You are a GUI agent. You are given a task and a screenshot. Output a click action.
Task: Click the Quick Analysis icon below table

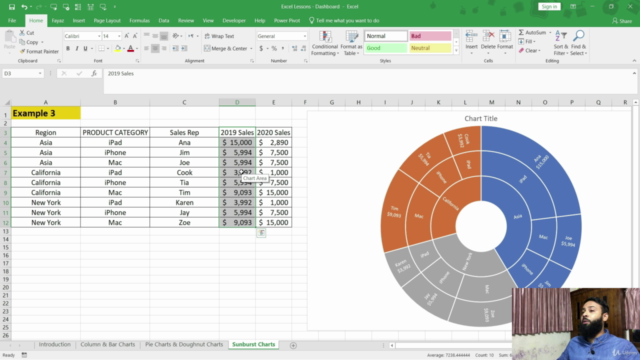pyautogui.click(x=261, y=233)
